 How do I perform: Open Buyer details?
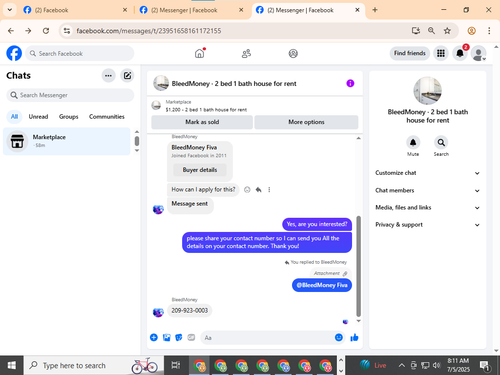coord(200,170)
